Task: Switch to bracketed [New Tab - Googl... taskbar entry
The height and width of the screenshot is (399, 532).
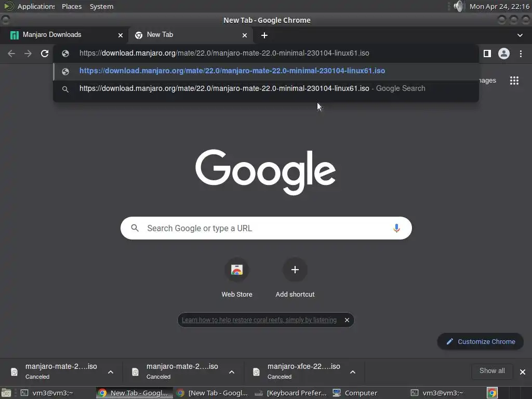Action: [213, 393]
